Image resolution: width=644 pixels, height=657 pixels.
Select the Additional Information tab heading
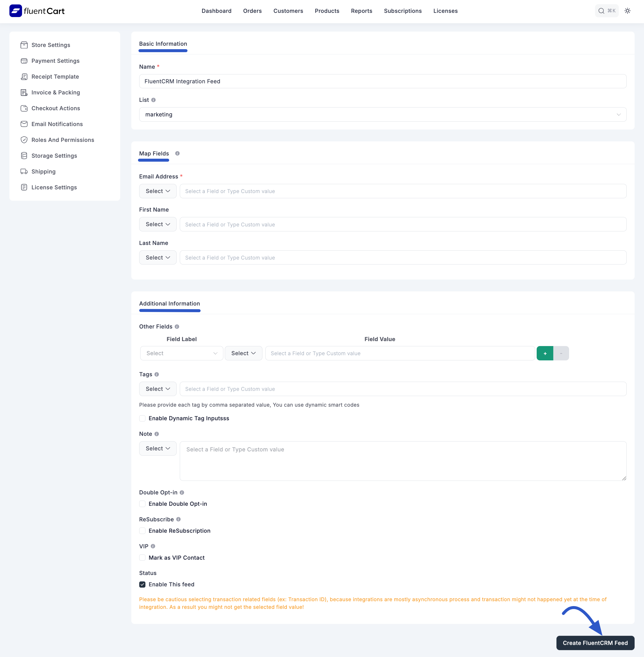click(169, 304)
